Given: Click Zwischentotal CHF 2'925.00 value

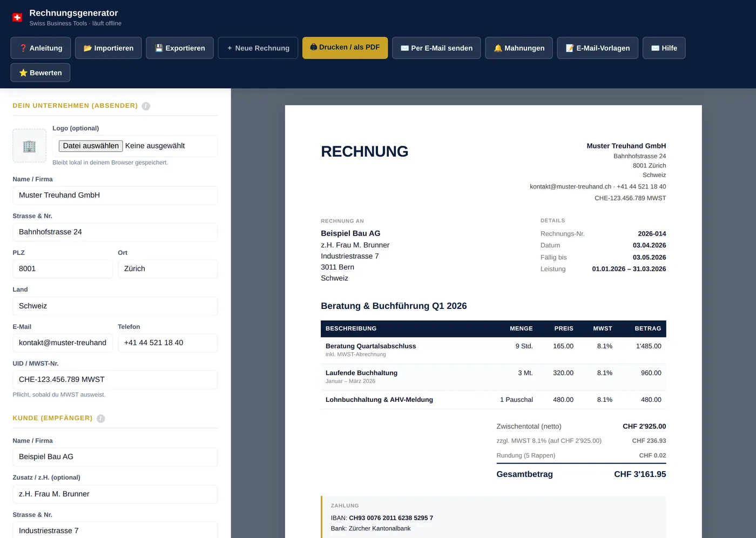Looking at the screenshot, I should [x=644, y=427].
